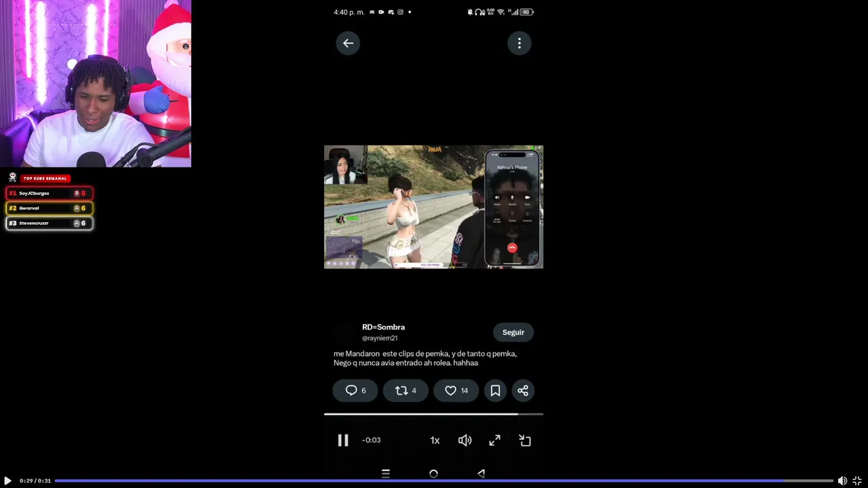Viewport: 868px width, 488px height.
Task: Mute the outer player's volume icon
Action: coord(842,481)
